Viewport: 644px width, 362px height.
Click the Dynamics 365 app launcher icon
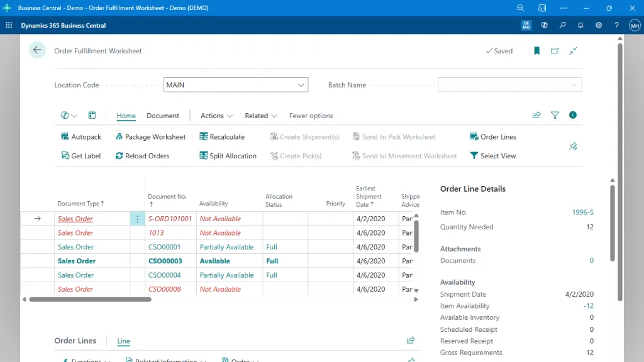coord(9,25)
